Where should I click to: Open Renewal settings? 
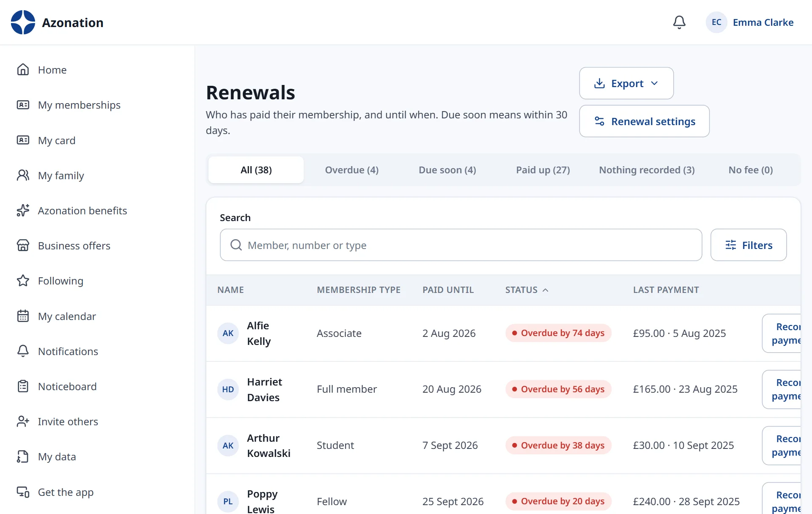[644, 121]
